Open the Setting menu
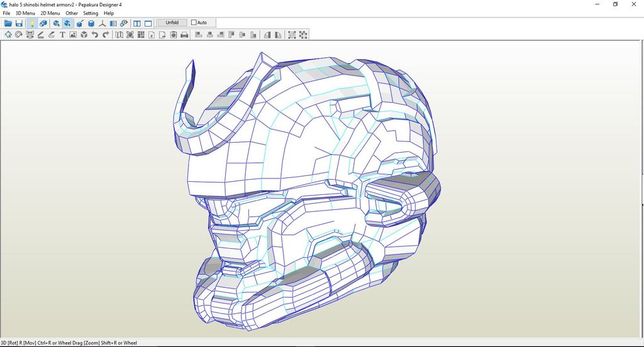Screen dimensions: 644x347 (x=91, y=13)
